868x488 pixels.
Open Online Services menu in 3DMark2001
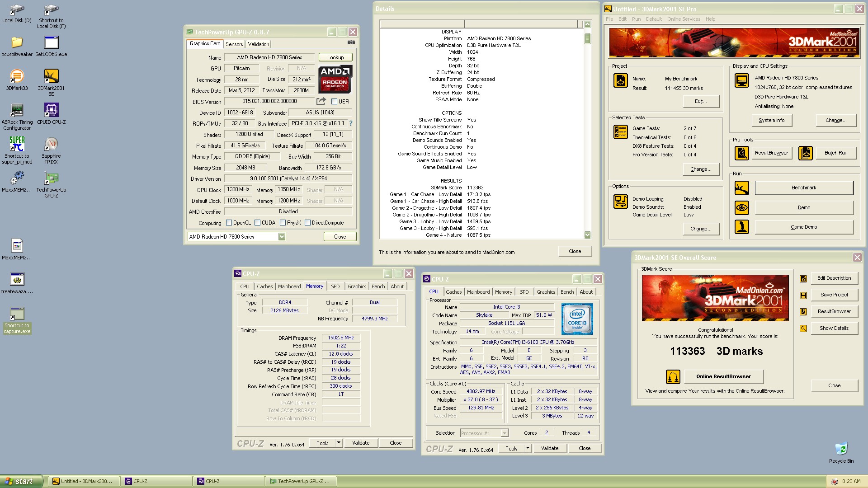[x=684, y=19]
